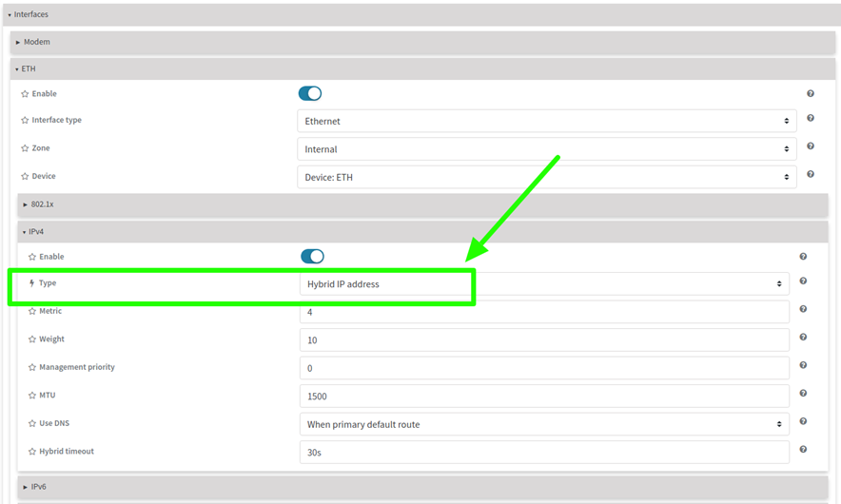Click the star icon beside Metric
The image size is (841, 504).
(x=32, y=311)
